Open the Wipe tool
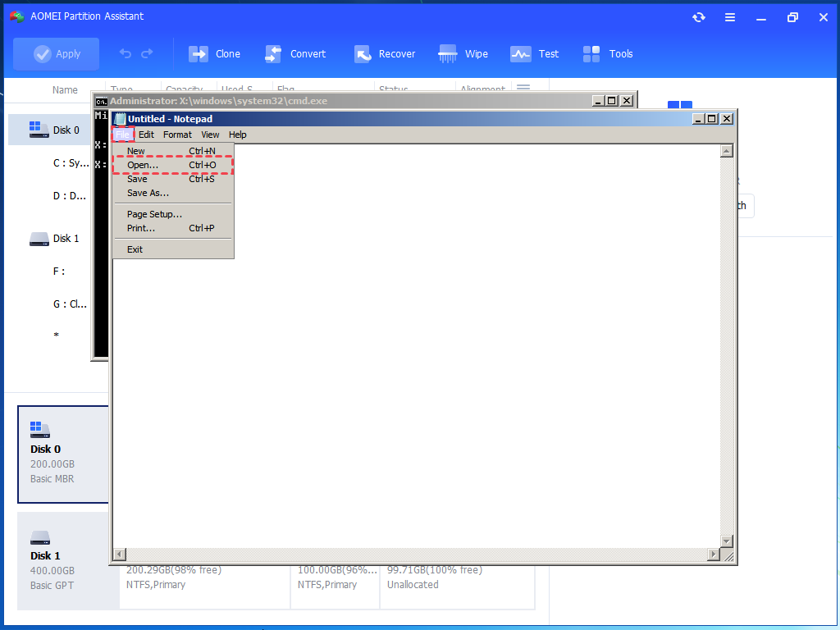This screenshot has width=840, height=630. [x=463, y=53]
